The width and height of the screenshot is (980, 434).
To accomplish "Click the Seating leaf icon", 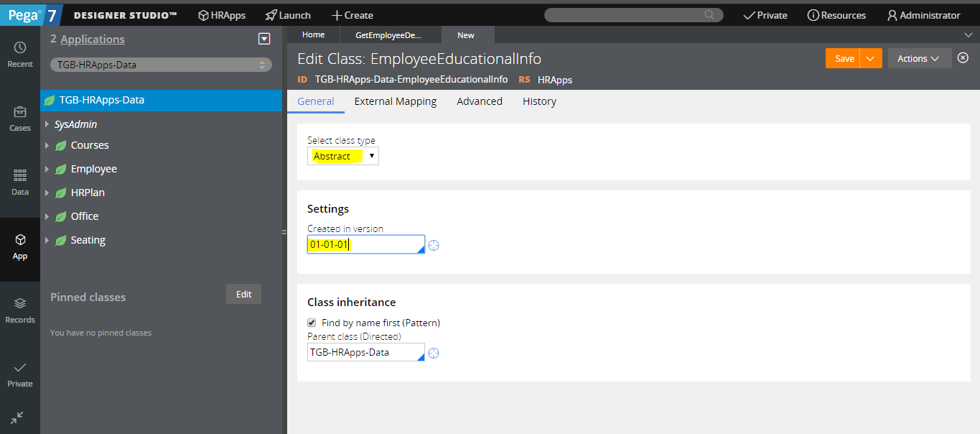I will click(x=61, y=240).
